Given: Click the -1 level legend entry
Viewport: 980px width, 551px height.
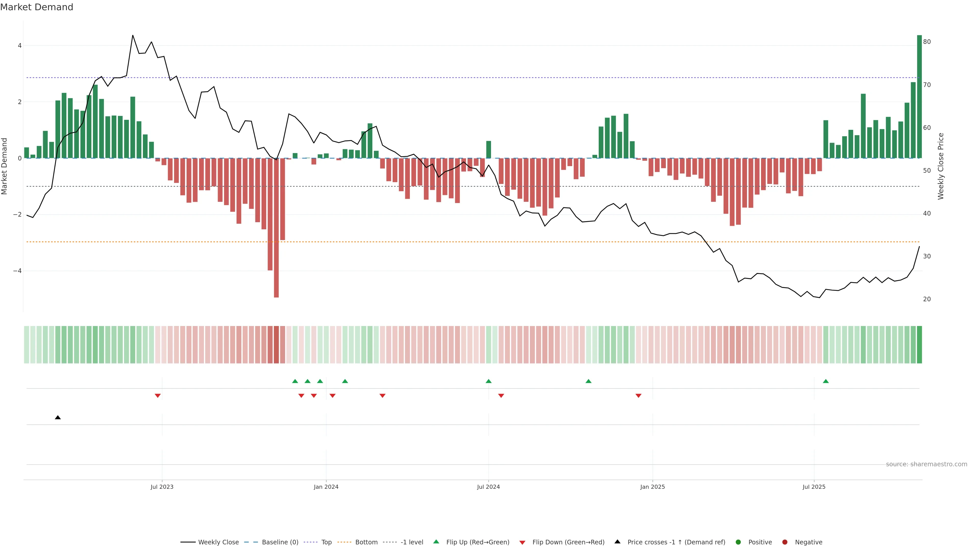Looking at the screenshot, I should pyautogui.click(x=412, y=542).
